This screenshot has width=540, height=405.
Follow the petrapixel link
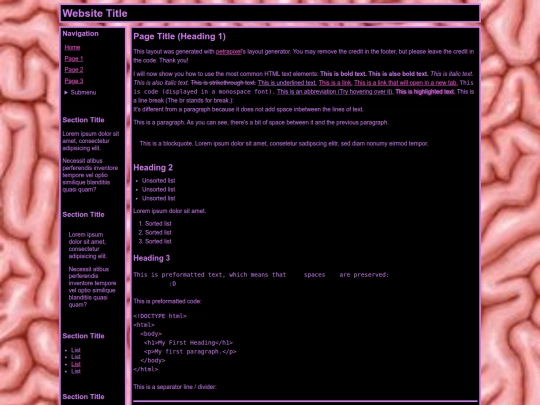(229, 52)
